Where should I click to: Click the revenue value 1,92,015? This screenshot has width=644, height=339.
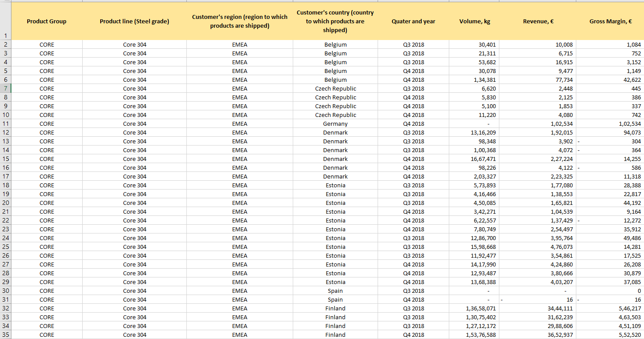[x=538, y=132]
